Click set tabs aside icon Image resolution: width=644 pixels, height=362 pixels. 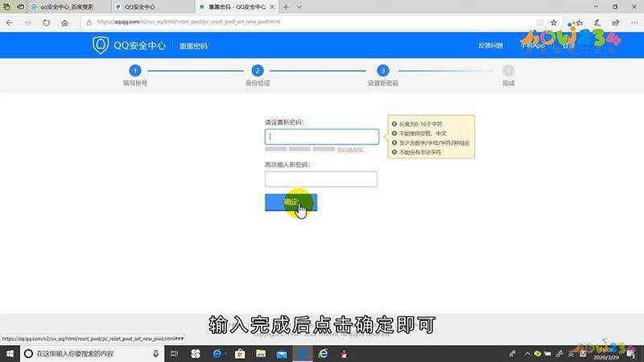pyautogui.click(x=20, y=6)
